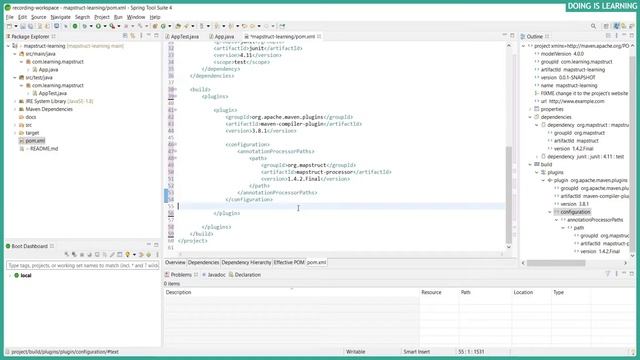Switch to the App.java editor tab
Viewport: 640px width, 360px height.
click(x=222, y=36)
